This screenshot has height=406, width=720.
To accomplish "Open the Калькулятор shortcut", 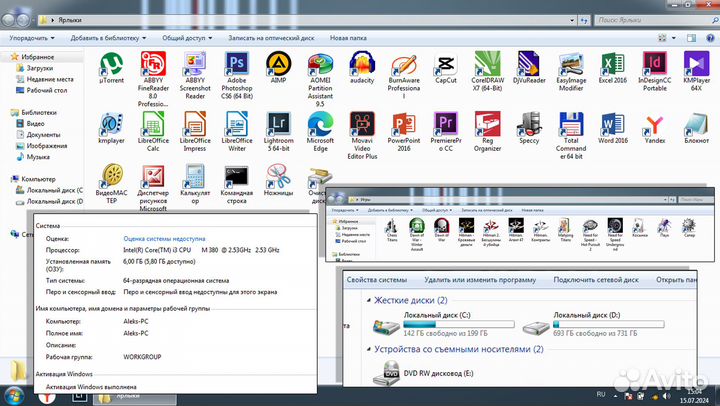I will pos(195,184).
